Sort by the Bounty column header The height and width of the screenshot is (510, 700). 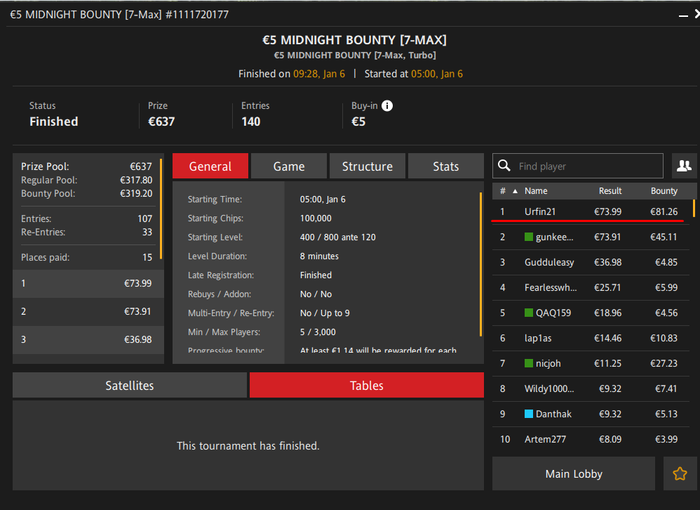coord(664,191)
